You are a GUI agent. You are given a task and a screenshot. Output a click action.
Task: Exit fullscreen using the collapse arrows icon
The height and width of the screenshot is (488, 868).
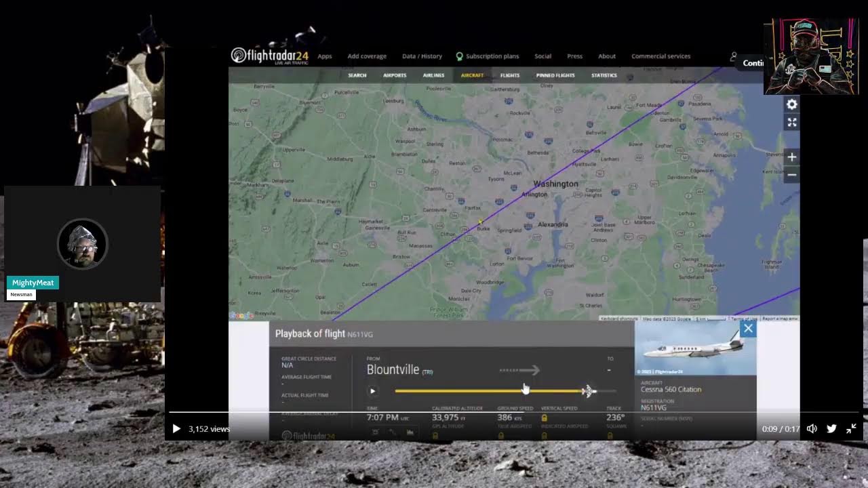coord(851,428)
